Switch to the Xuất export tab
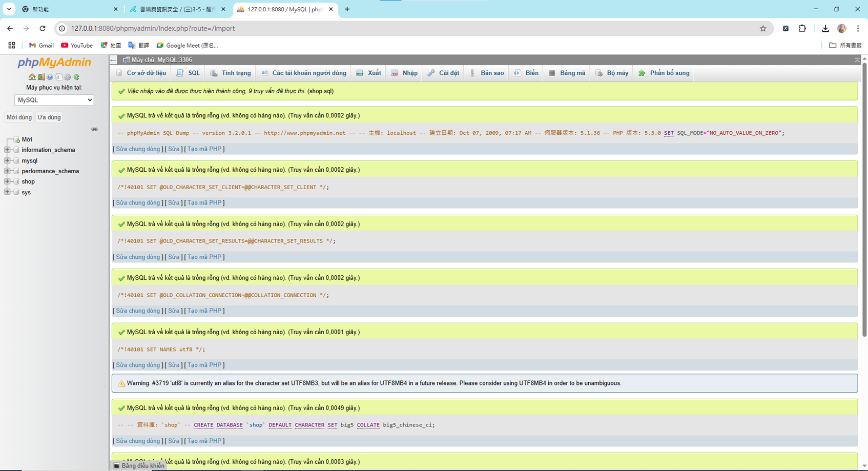Screen dimensions: 868x471 pyautogui.click(x=369, y=73)
